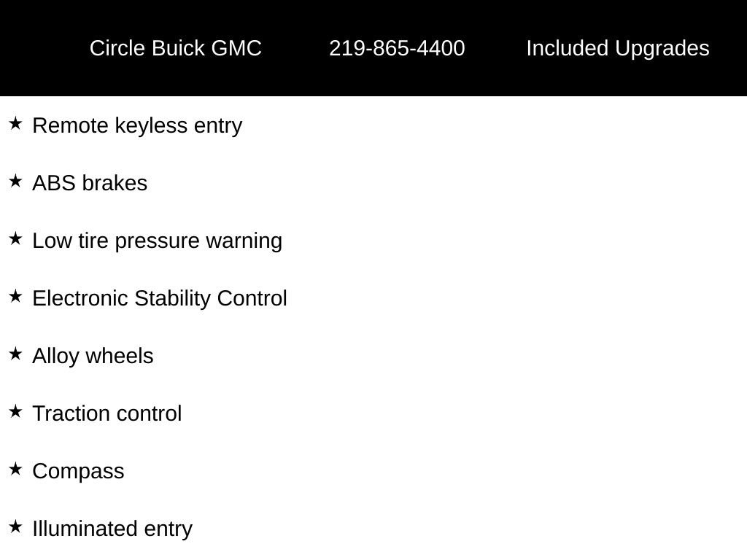Image resolution: width=747 pixels, height=560 pixels.
Task: Click the Traction control feature text
Action: pyautogui.click(x=107, y=413)
